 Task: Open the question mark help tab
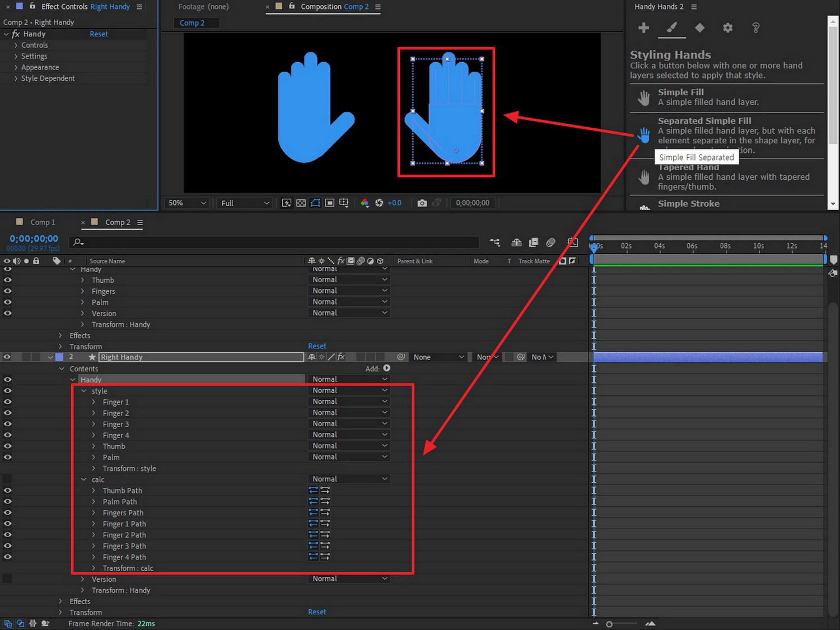[x=755, y=27]
